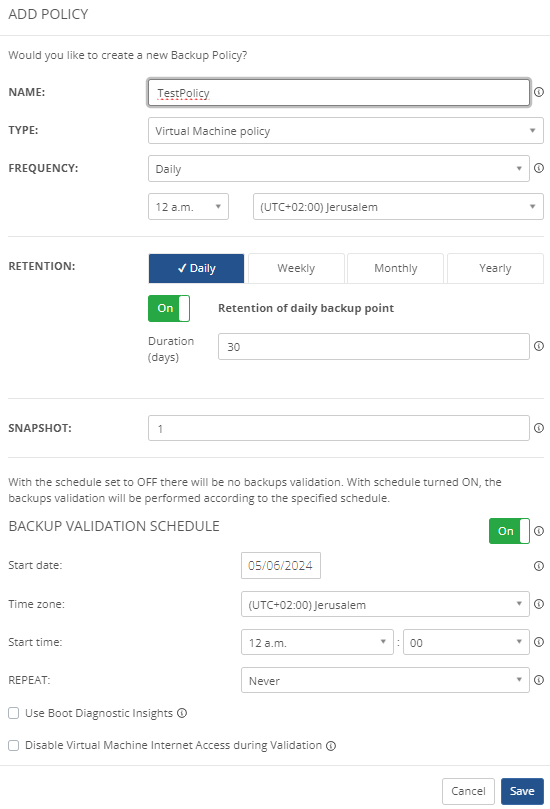550x809 pixels.
Task: Save the new backup policy
Action: click(522, 791)
